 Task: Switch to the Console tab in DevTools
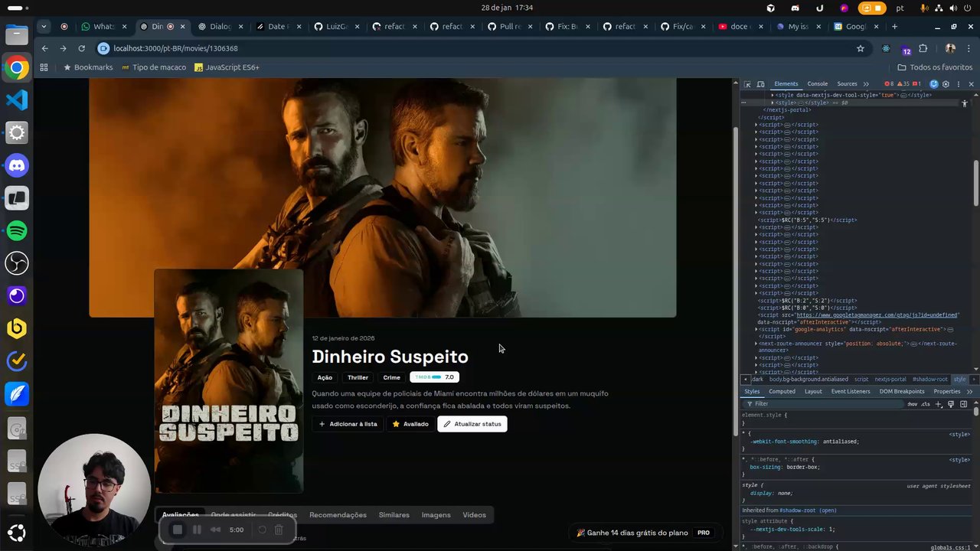coord(817,84)
